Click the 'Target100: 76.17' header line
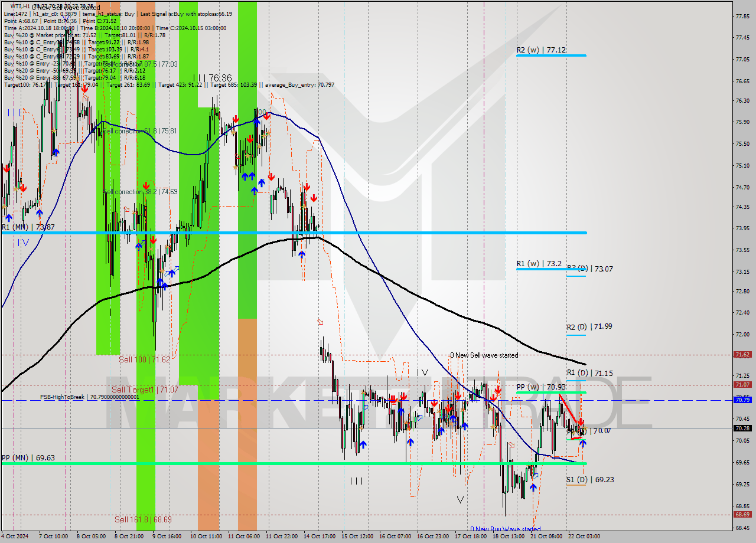This screenshot has width=756, height=543. coord(169,84)
